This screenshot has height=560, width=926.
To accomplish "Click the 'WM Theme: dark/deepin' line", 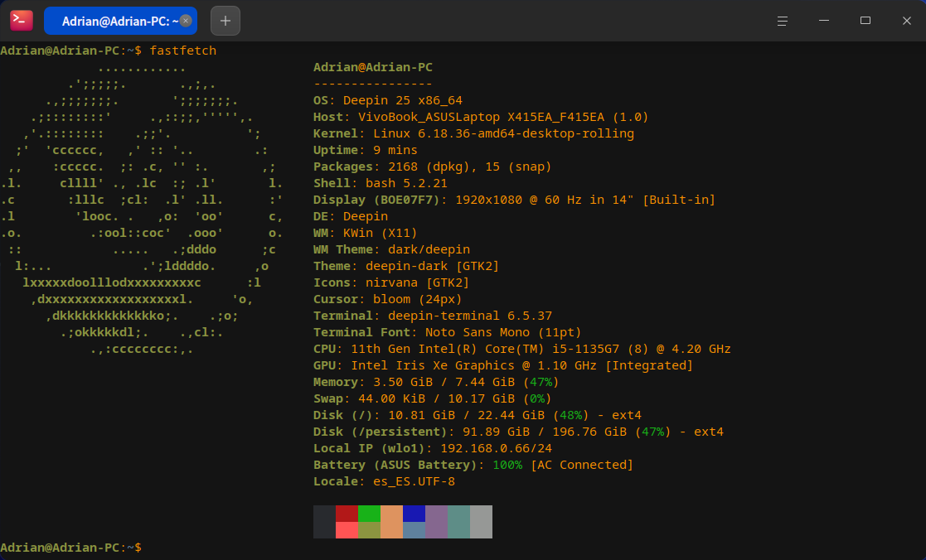I will coord(391,249).
